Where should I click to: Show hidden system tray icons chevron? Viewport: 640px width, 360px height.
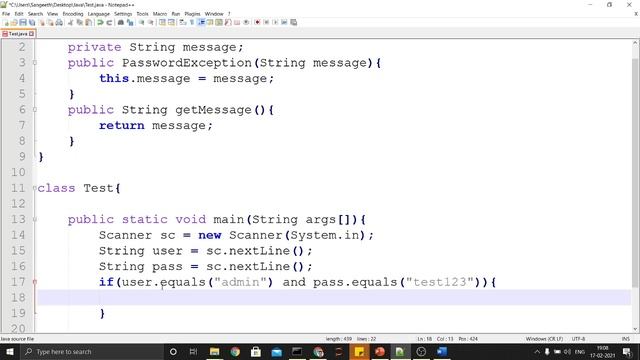coord(537,352)
